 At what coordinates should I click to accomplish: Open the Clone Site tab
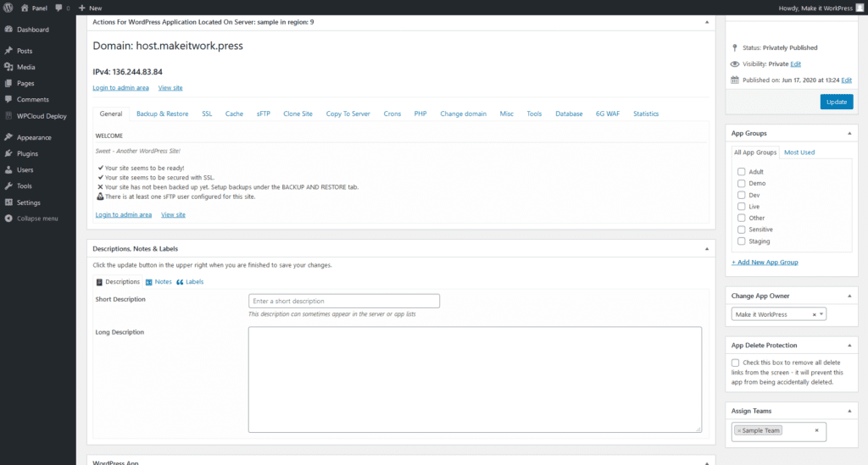pos(298,113)
